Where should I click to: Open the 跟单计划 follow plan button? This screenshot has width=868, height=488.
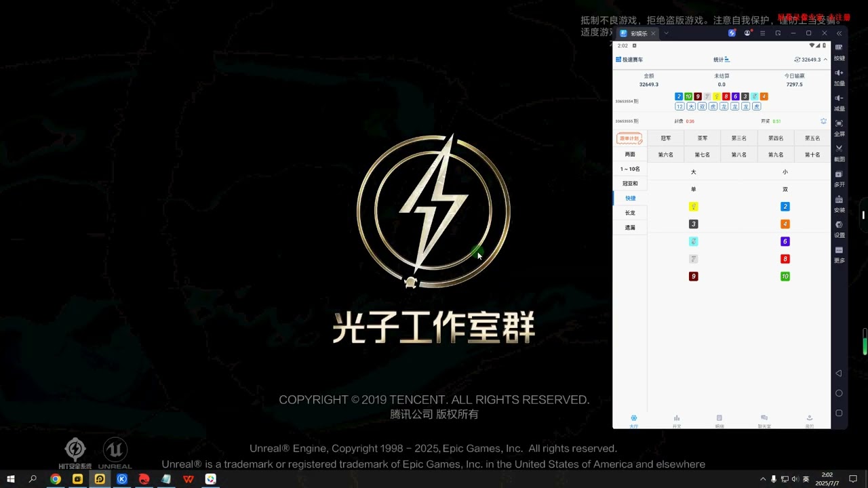(629, 138)
